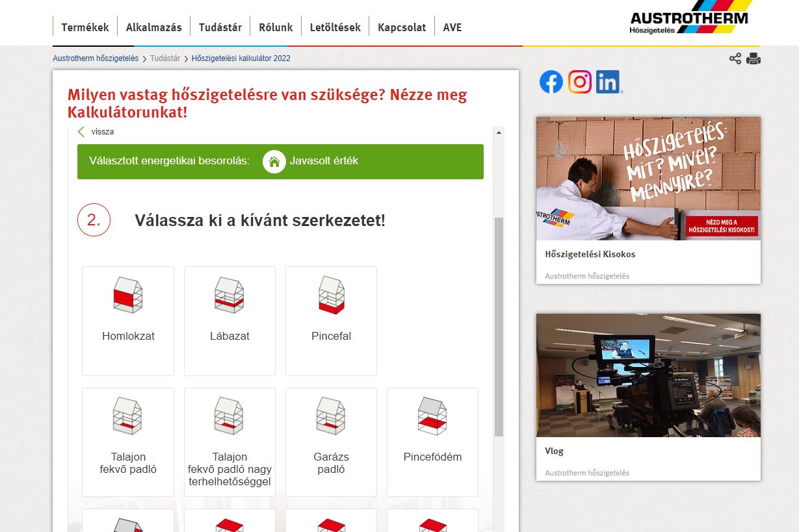Open the Letöltések menu

coord(335,27)
